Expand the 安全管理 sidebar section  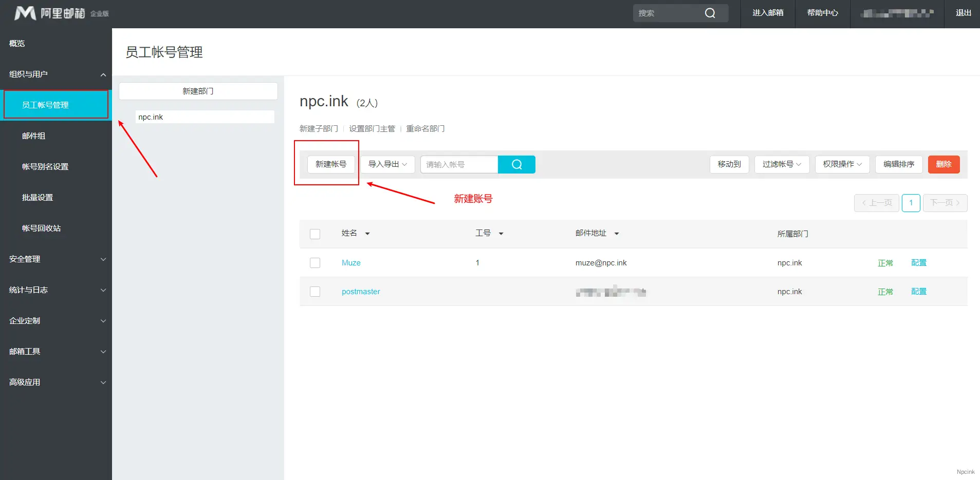point(103,259)
